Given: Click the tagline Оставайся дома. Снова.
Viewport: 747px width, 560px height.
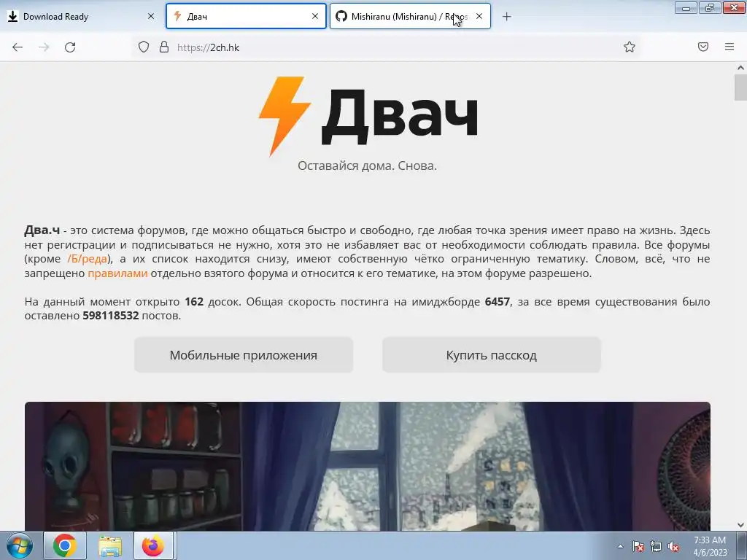Looking at the screenshot, I should pos(368,166).
